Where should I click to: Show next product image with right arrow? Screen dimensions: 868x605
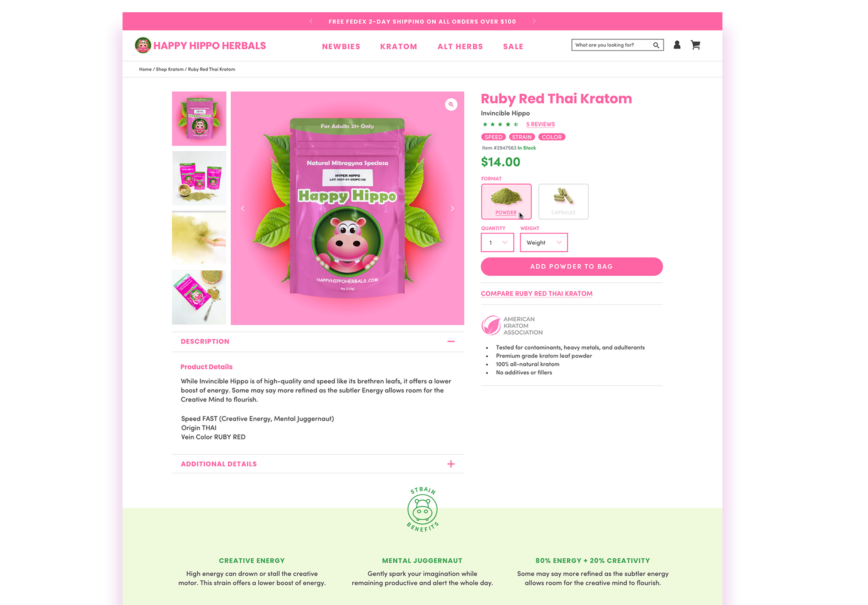click(452, 208)
